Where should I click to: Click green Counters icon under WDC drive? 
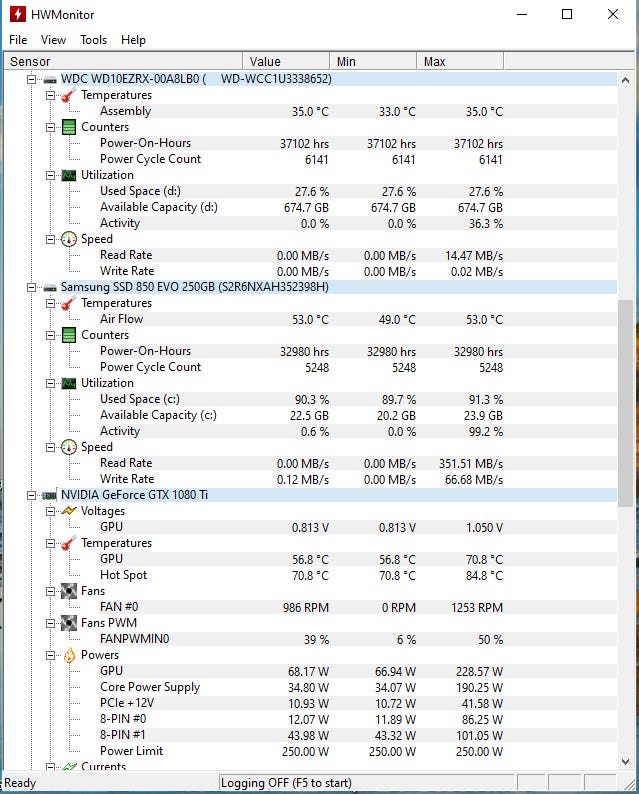click(x=68, y=127)
